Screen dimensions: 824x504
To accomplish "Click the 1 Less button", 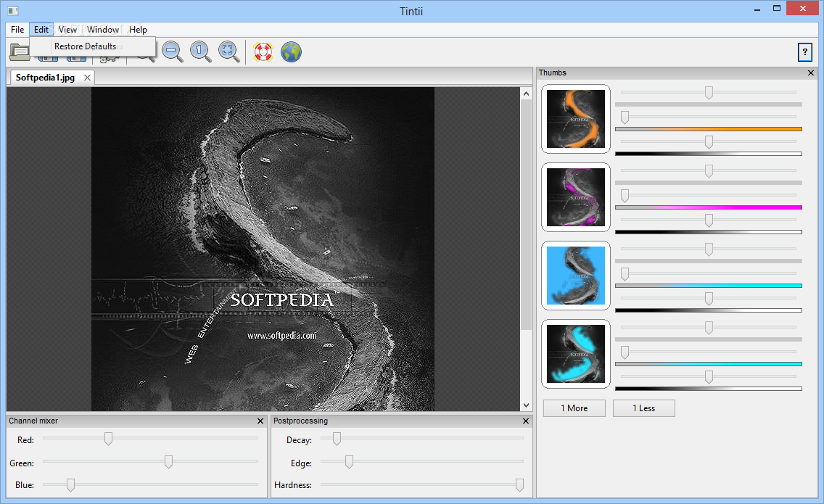I will coord(644,408).
